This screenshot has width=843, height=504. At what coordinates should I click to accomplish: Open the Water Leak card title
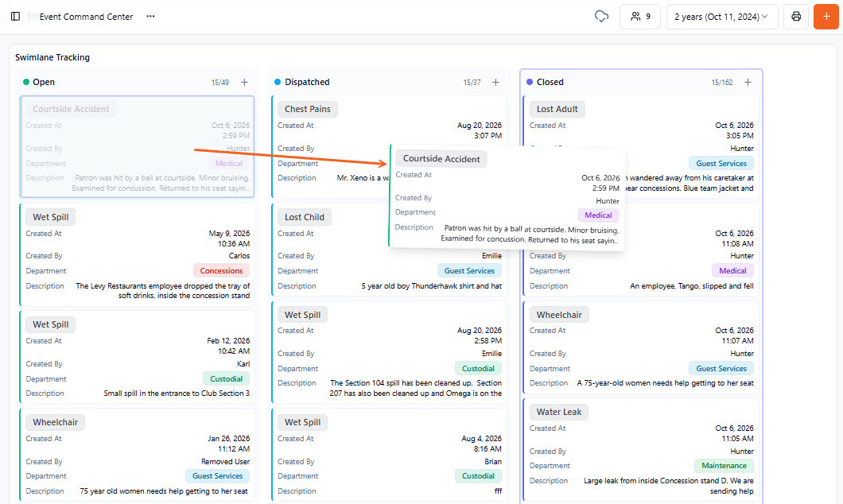559,412
